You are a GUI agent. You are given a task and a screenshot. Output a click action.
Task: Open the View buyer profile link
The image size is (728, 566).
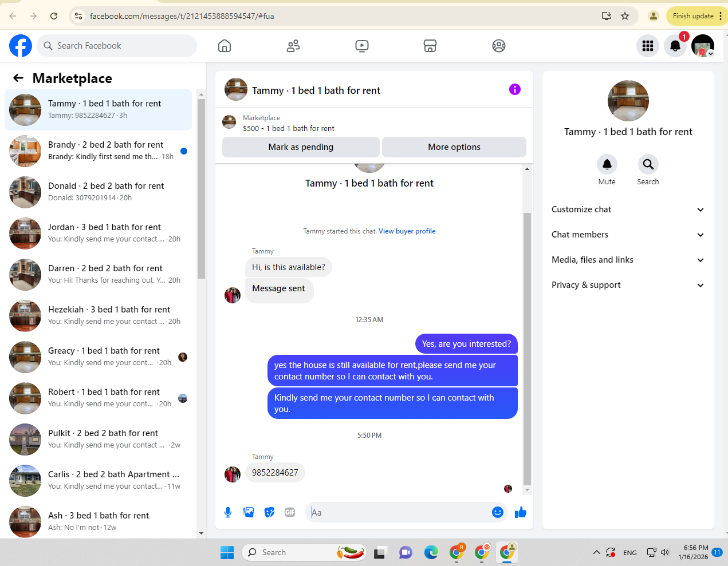407,231
